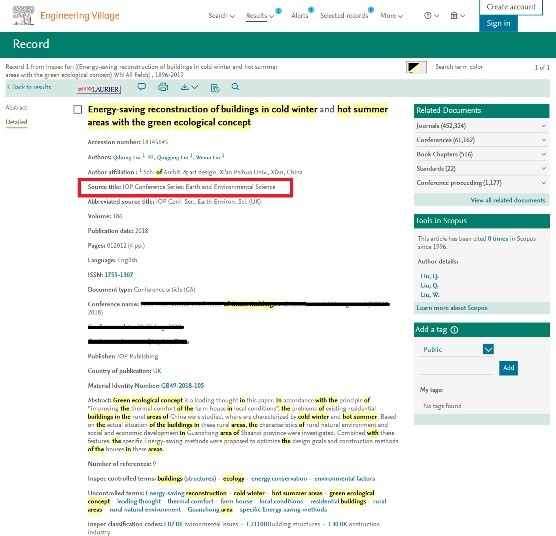Image resolution: width=556 pixels, height=536 pixels.
Task: Click the comment speech bubble icon
Action: [141, 87]
